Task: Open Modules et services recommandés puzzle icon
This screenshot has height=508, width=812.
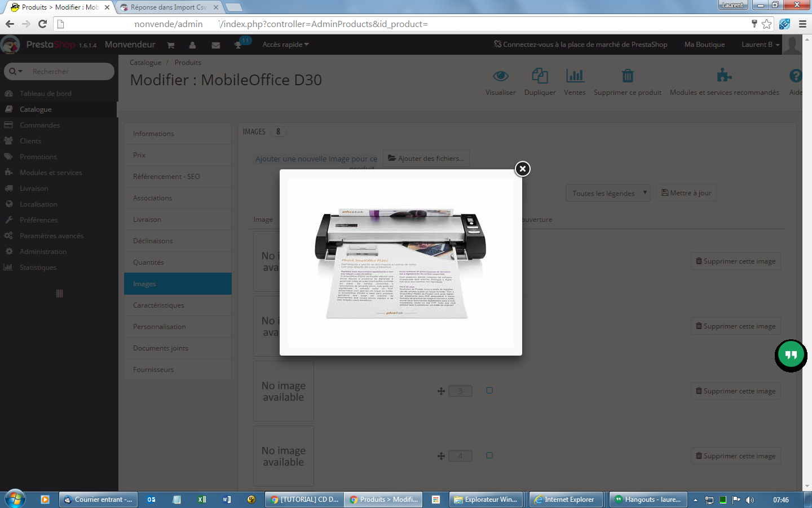Action: (x=724, y=76)
